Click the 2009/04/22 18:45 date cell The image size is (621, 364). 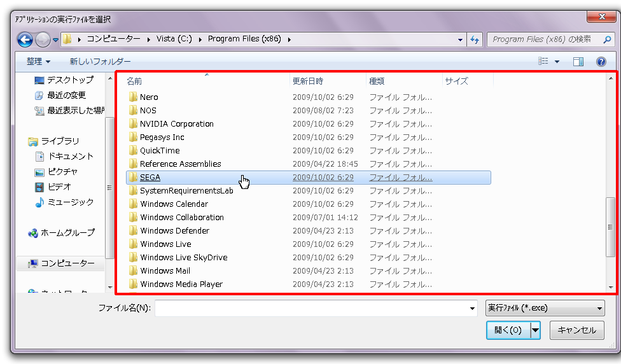325,164
